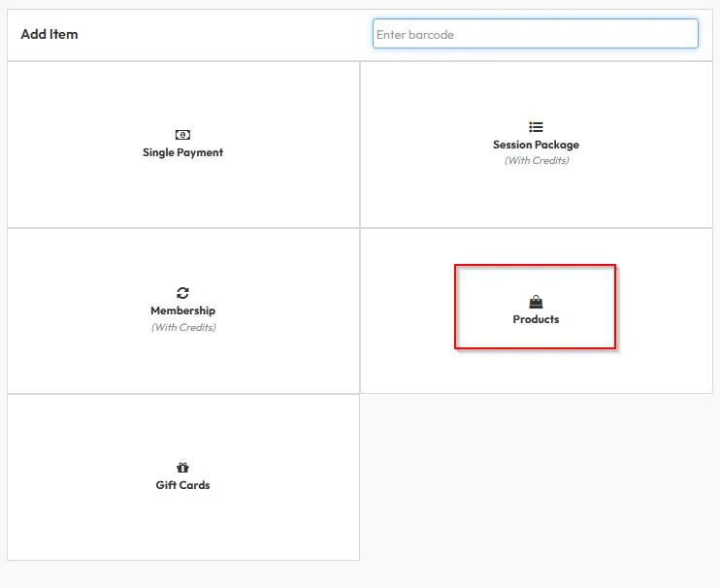Click the "Add Item" panel heading
The height and width of the screenshot is (588, 720).
(49, 34)
